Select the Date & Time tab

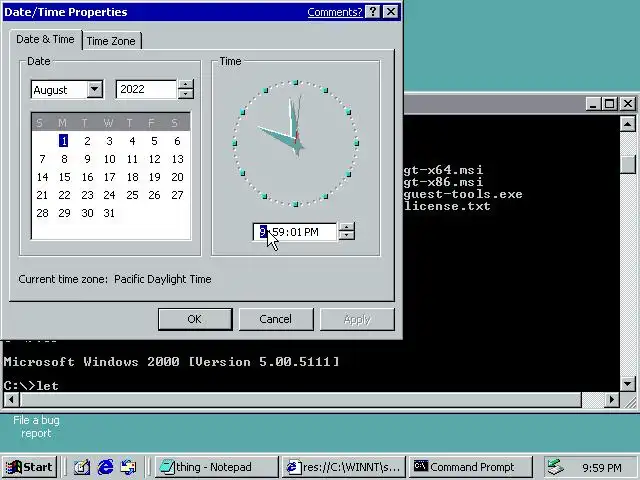point(46,39)
